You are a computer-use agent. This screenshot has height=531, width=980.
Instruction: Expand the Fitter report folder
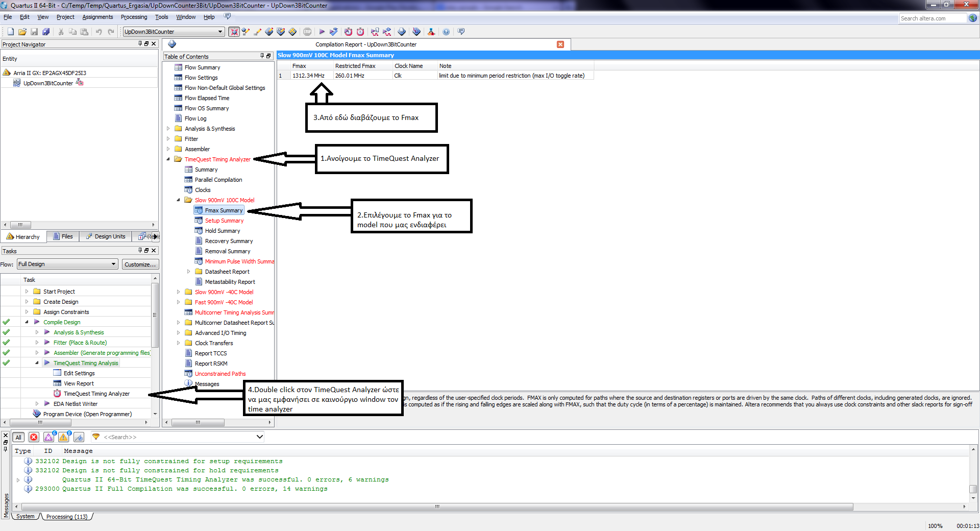point(168,139)
